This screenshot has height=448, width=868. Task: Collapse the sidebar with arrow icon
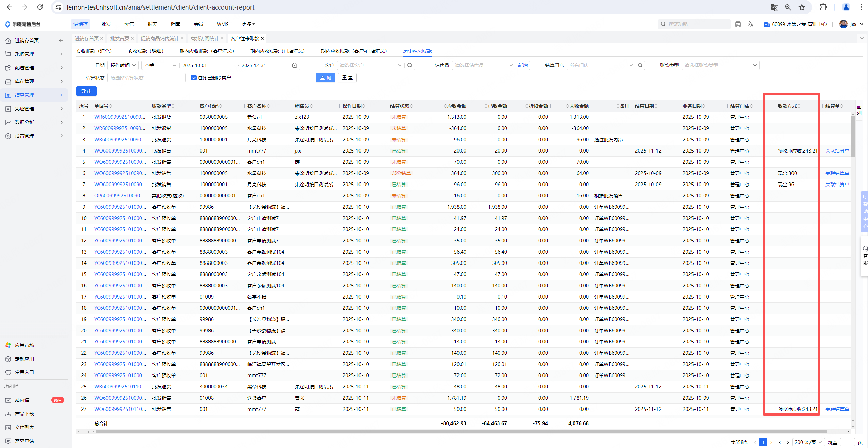(61, 41)
